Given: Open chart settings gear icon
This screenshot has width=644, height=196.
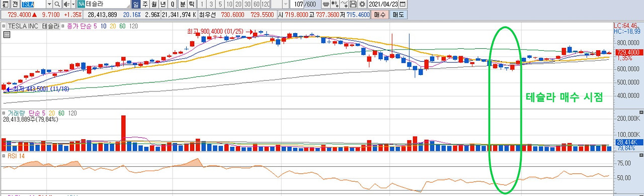Looking at the screenshot, I should (362, 4).
